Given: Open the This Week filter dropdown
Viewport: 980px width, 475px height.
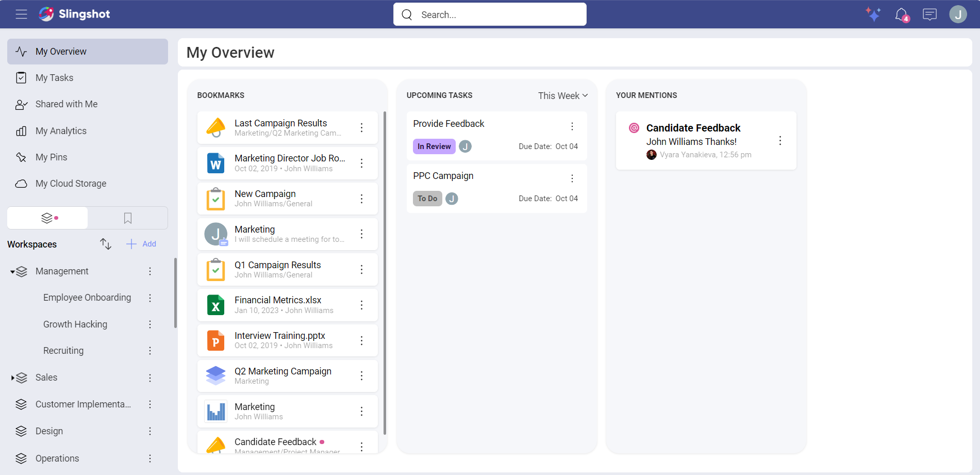Looking at the screenshot, I should tap(562, 96).
